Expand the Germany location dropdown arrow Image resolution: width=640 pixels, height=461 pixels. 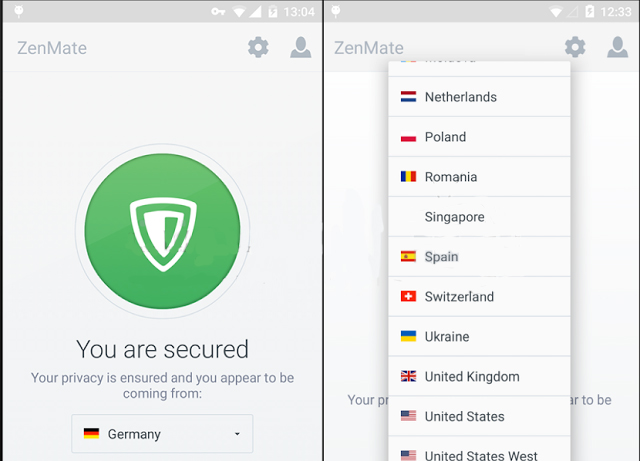pos(237,434)
